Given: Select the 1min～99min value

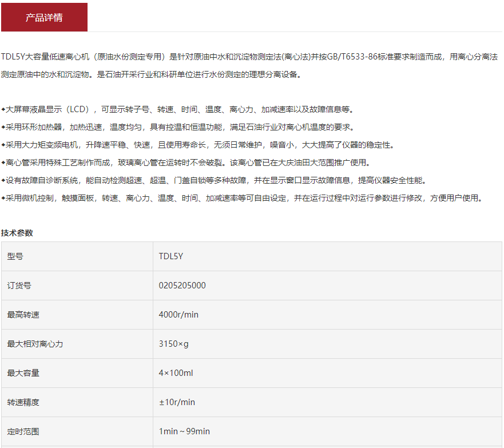Looking at the screenshot, I should coord(184,431).
